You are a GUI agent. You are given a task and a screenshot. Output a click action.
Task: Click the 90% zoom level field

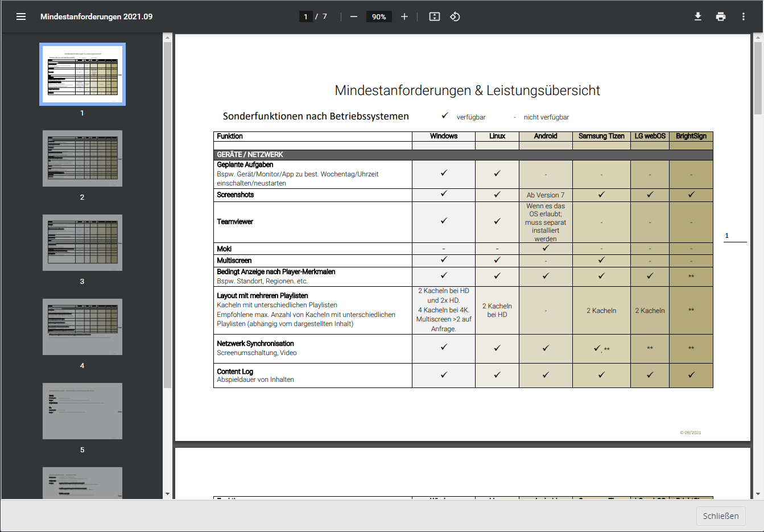tap(379, 17)
